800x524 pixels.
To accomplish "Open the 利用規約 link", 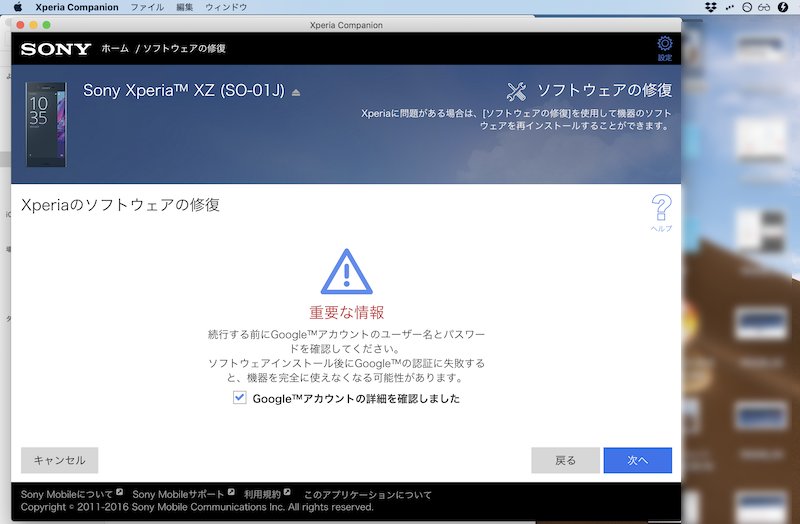I will (x=263, y=494).
